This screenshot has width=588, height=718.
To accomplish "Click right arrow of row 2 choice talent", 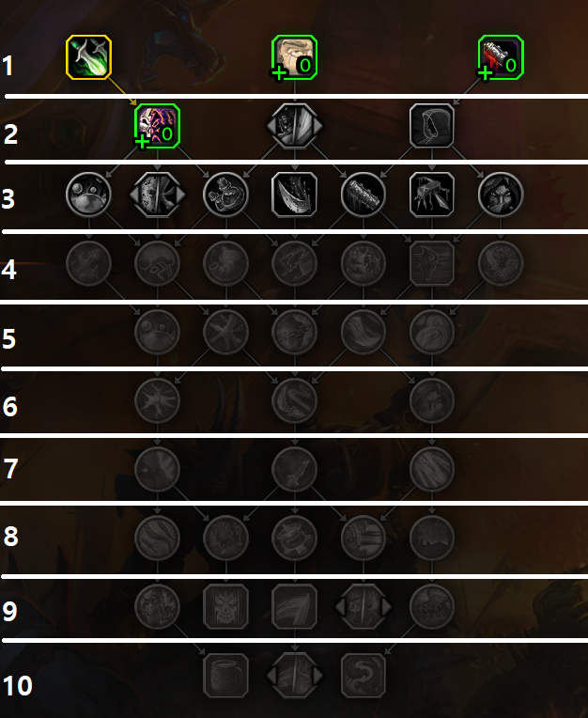I will click(x=317, y=126).
